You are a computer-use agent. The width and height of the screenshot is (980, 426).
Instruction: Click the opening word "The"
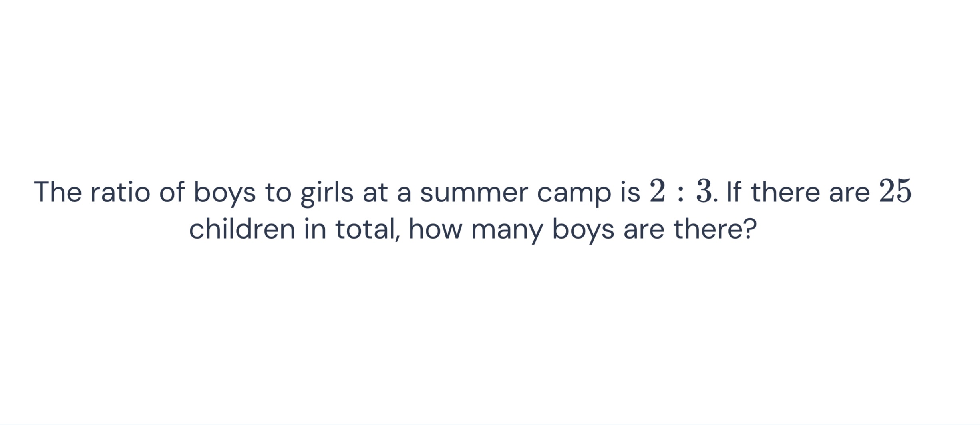(x=58, y=192)
